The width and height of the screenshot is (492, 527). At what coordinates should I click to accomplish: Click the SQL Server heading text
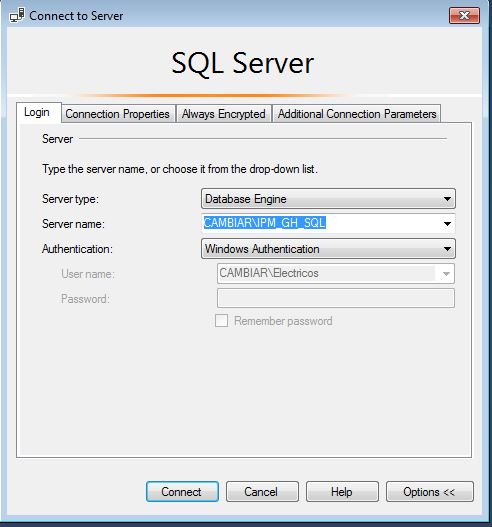point(243,63)
